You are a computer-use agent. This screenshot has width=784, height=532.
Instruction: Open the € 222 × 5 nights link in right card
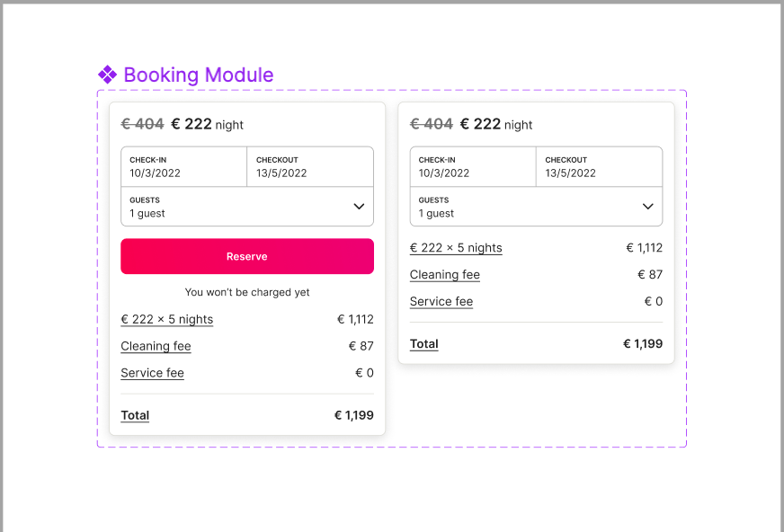pos(456,248)
